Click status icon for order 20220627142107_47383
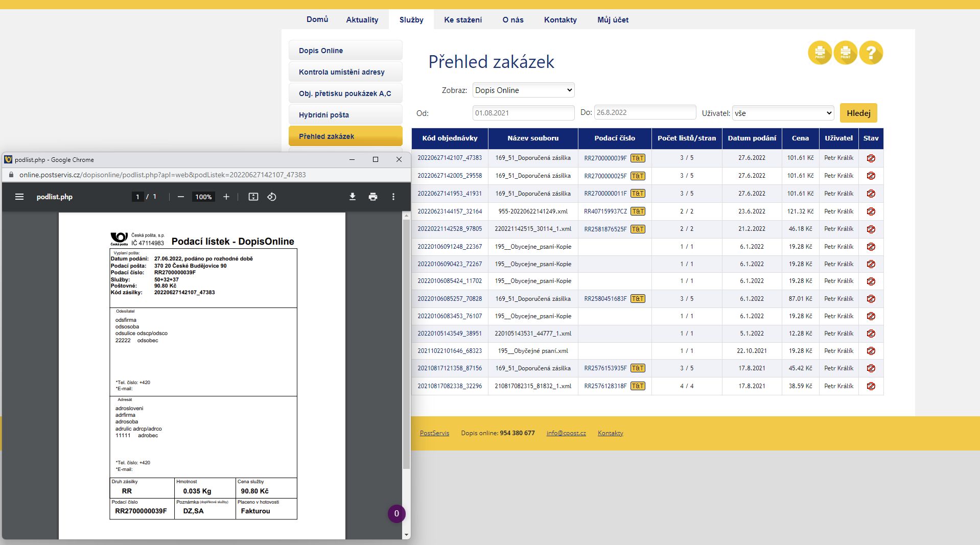Screen dimensions: 980x545 [x=871, y=158]
